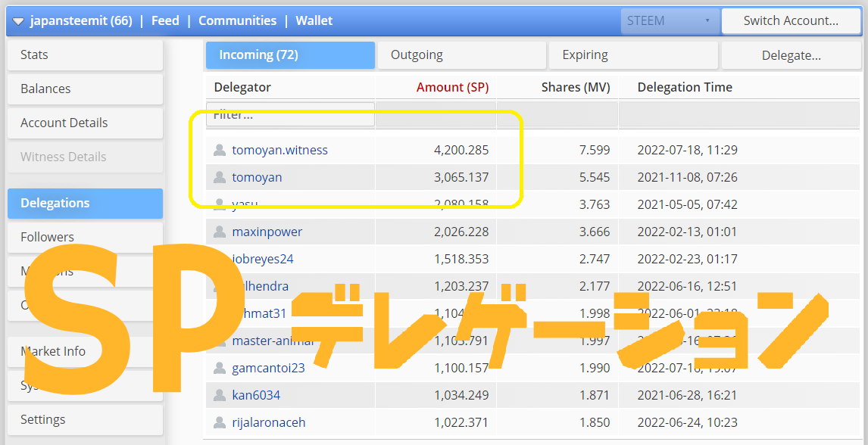
Task: Switch to the Incoming (72) tab
Action: (x=290, y=55)
